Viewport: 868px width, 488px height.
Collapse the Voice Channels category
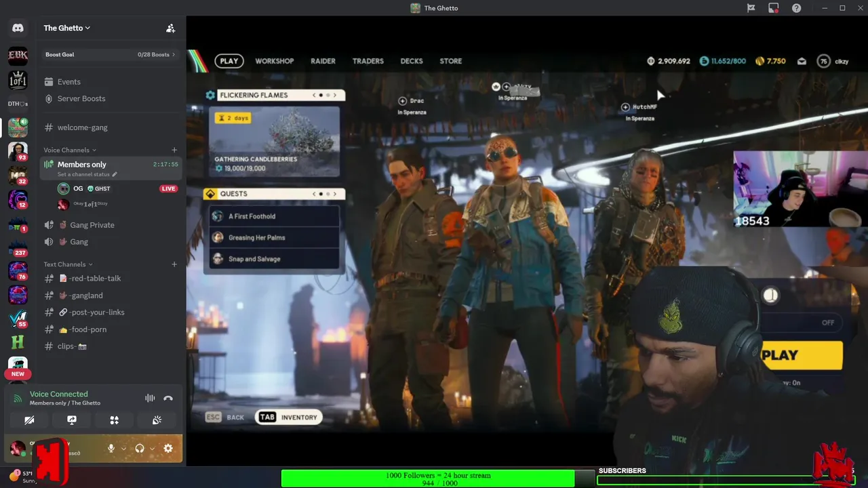(70, 150)
